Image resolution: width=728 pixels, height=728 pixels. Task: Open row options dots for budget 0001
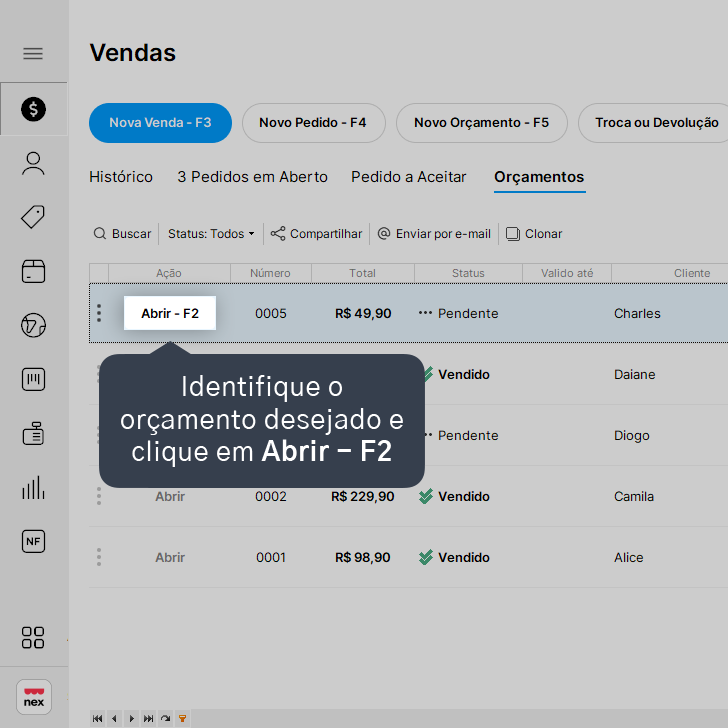tap(99, 557)
